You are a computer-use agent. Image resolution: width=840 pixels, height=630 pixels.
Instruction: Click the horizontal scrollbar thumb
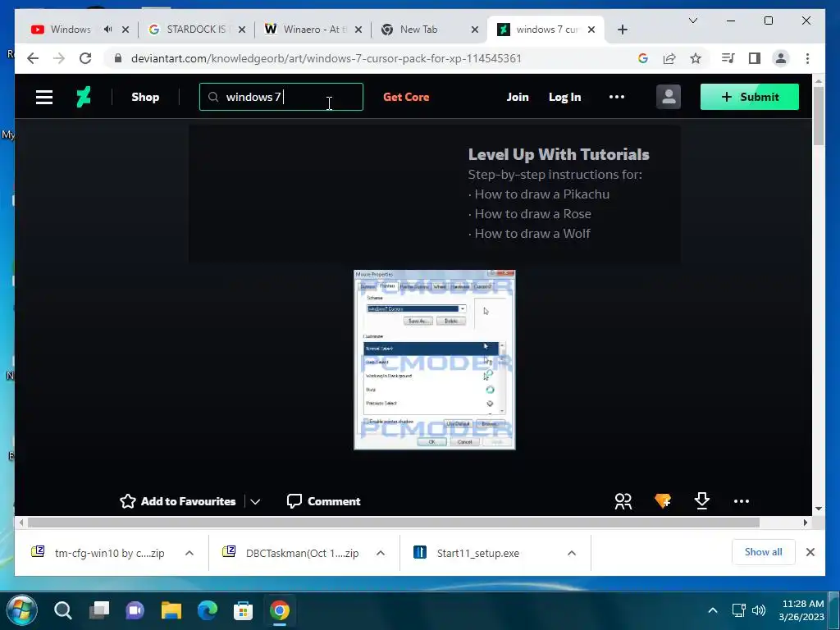point(393,523)
